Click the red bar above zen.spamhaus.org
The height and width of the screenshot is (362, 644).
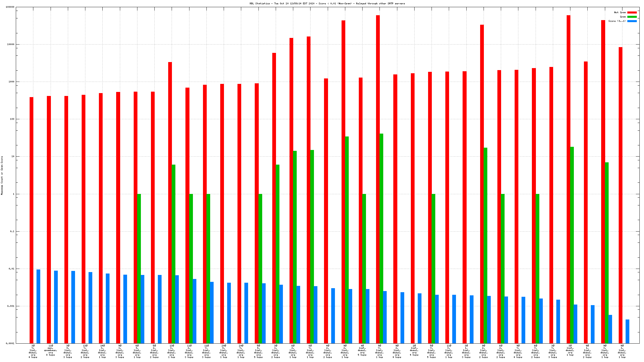click(49, 218)
